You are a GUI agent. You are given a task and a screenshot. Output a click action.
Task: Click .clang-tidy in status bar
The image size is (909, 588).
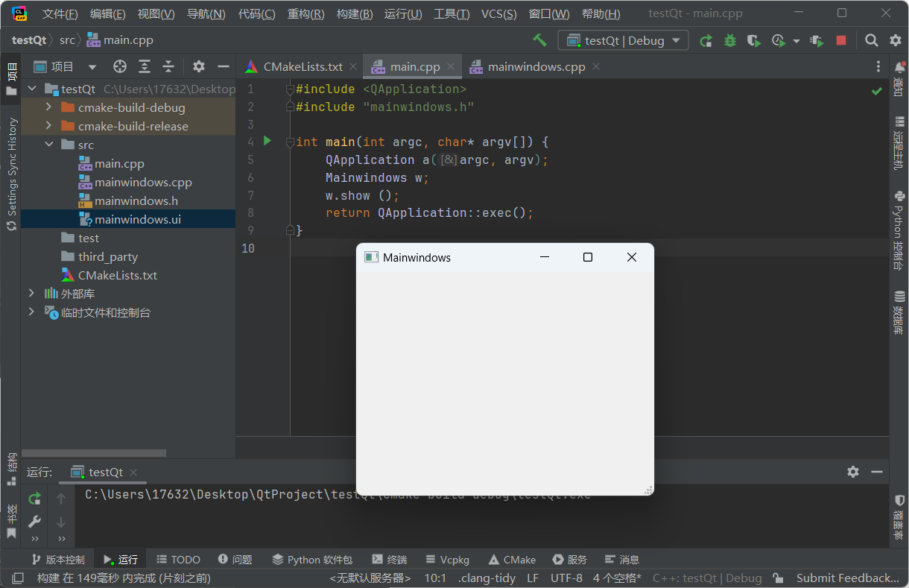click(487, 578)
